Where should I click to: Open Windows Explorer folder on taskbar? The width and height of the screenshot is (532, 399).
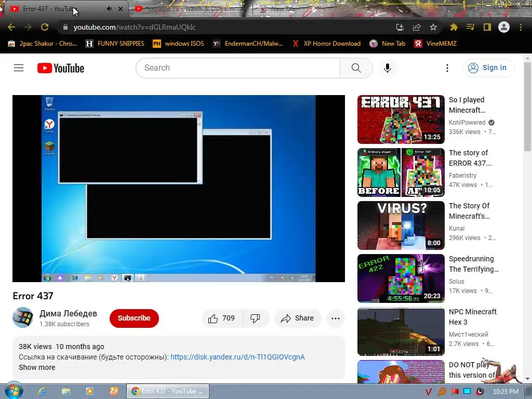pyautogui.click(x=66, y=391)
